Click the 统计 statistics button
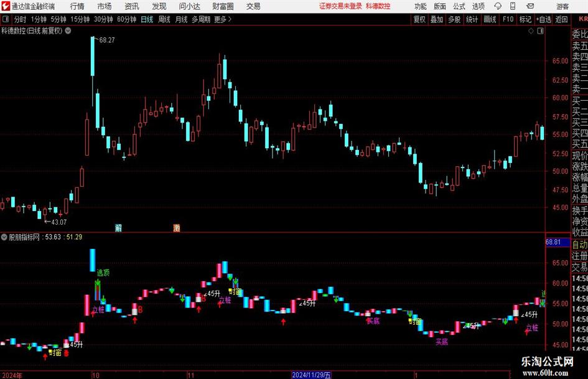The image size is (588, 379). tap(472, 19)
